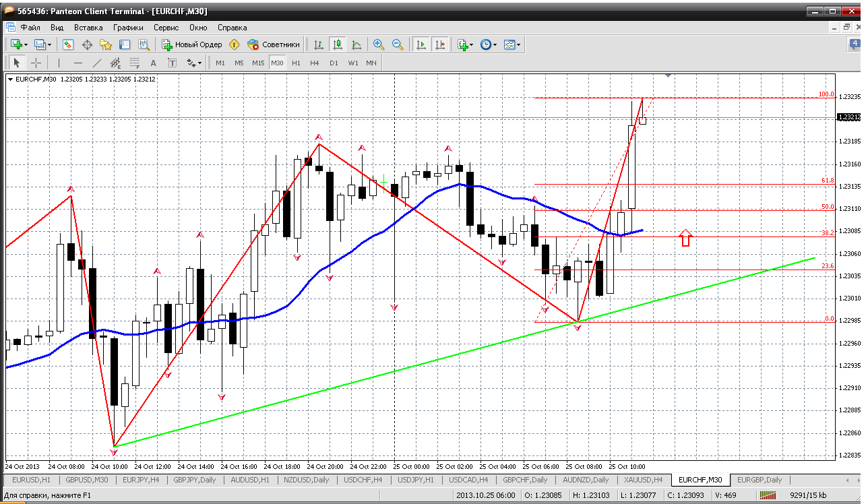Switch timeframe to H4
This screenshot has height=504, width=868.
click(315, 63)
